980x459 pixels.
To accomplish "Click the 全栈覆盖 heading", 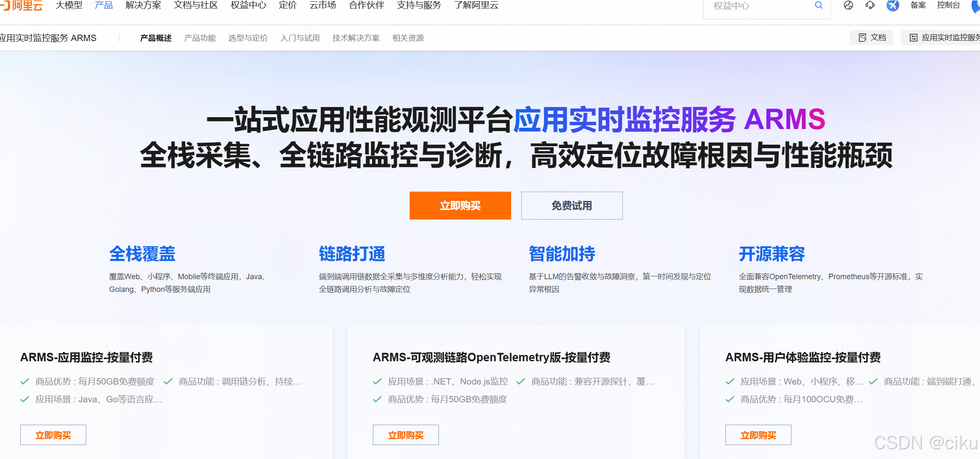I will click(x=142, y=254).
